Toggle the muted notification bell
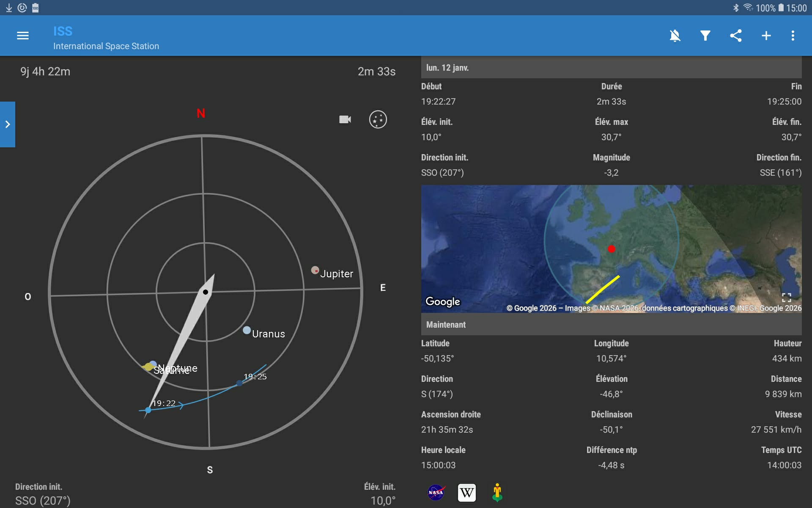812x508 pixels. [x=675, y=36]
